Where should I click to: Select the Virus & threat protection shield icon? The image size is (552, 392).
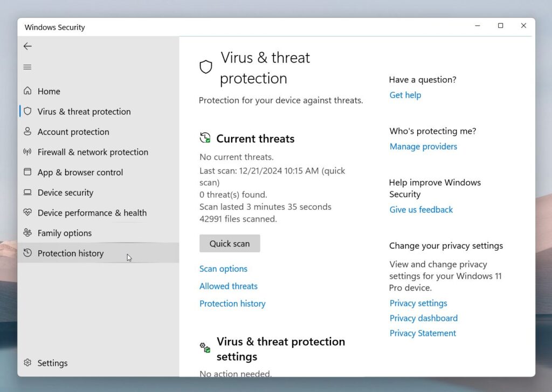point(27,112)
